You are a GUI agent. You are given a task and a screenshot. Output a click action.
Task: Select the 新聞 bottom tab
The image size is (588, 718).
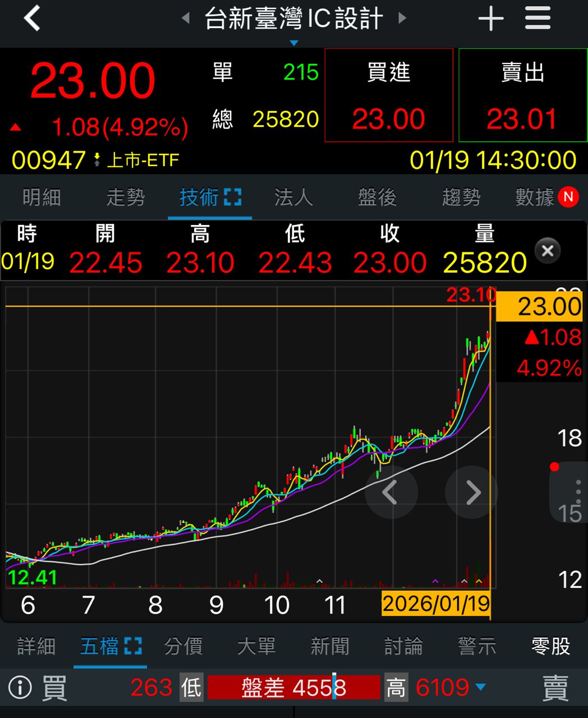coord(329,646)
